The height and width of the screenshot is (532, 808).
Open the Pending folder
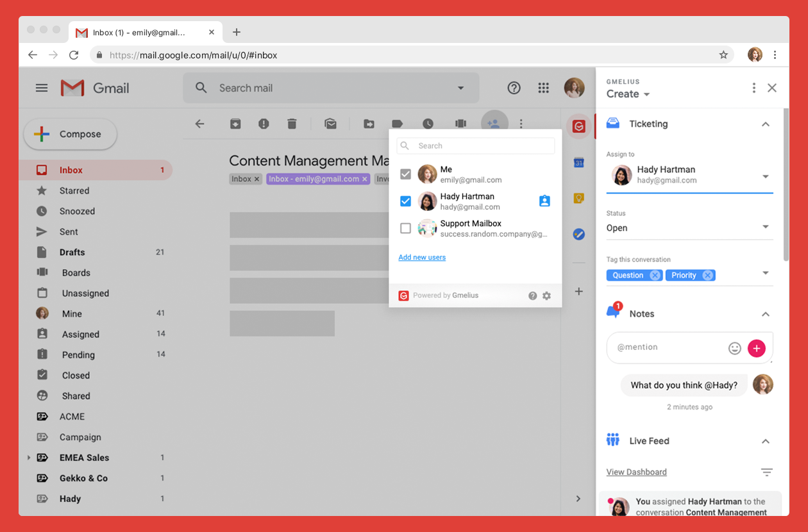coord(78,354)
